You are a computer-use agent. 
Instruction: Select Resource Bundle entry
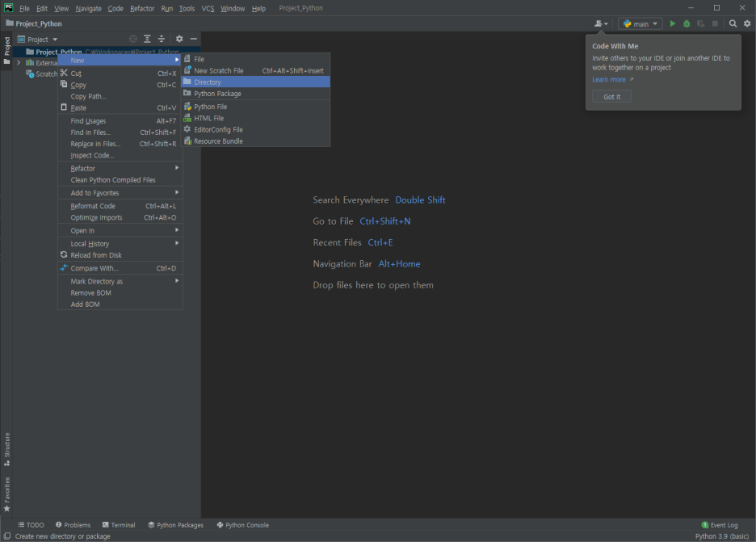[x=255, y=141]
